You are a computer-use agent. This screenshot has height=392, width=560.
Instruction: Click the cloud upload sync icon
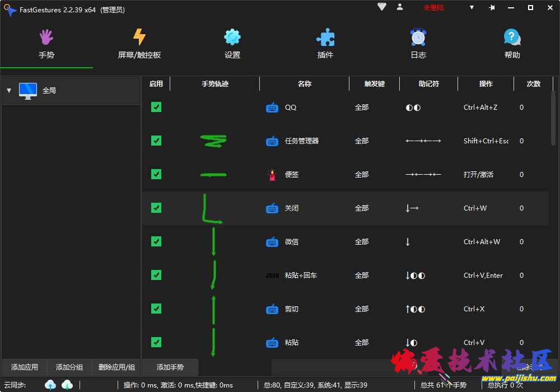click(51, 384)
